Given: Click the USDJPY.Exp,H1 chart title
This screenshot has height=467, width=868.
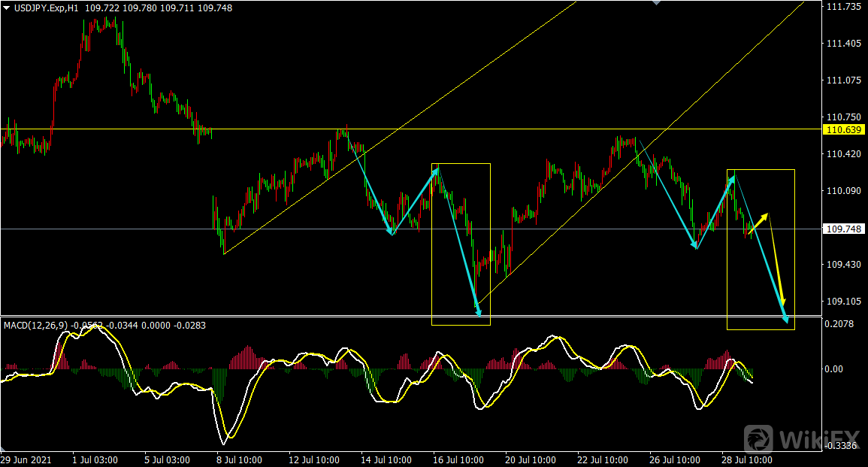Looking at the screenshot, I should [x=45, y=8].
